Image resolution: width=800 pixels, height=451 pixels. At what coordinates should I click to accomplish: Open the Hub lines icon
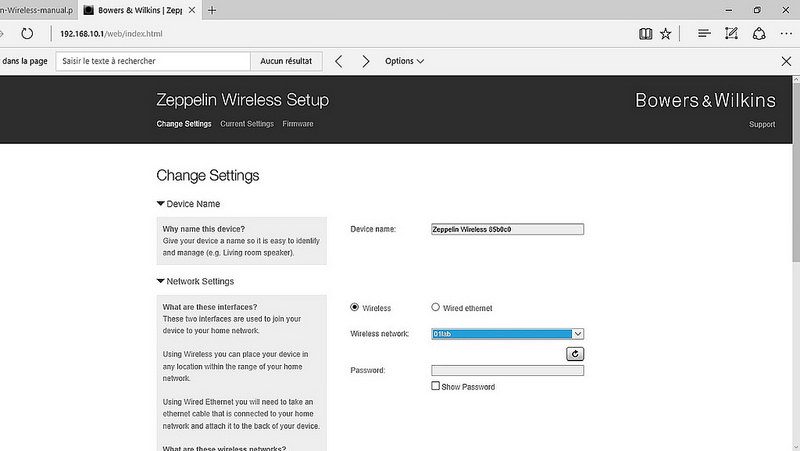coord(704,34)
